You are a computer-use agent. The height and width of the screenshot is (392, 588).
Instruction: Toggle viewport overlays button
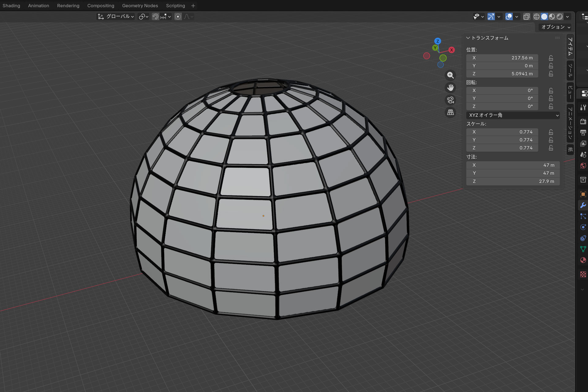[509, 17]
